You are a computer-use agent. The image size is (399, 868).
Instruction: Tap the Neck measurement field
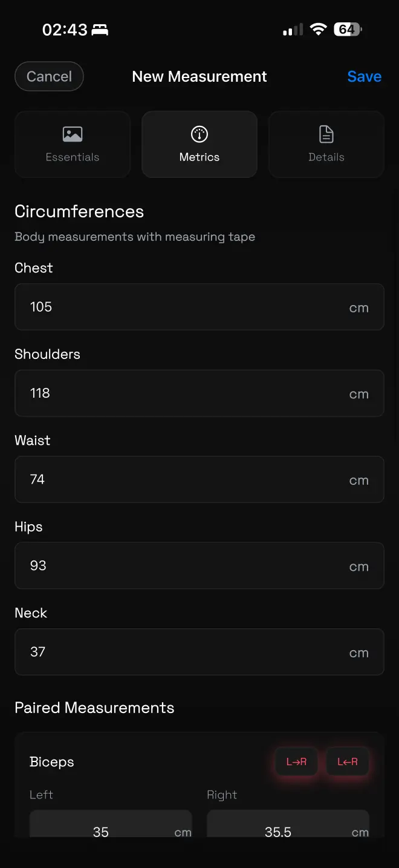click(199, 652)
